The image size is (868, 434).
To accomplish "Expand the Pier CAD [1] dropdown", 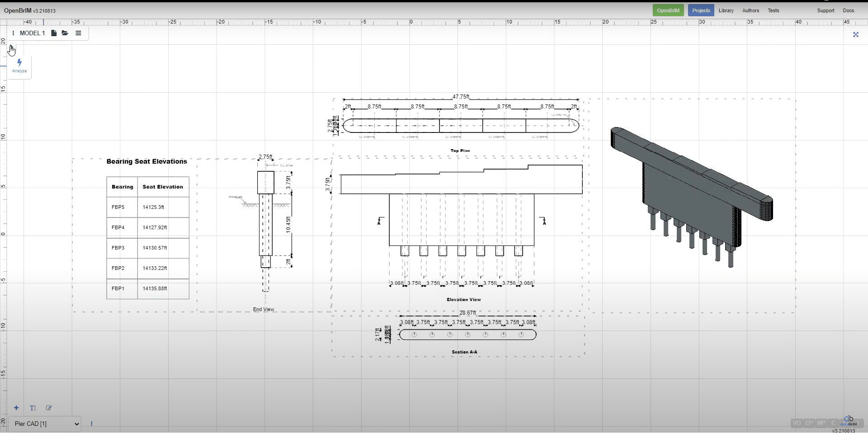I will coord(45,424).
